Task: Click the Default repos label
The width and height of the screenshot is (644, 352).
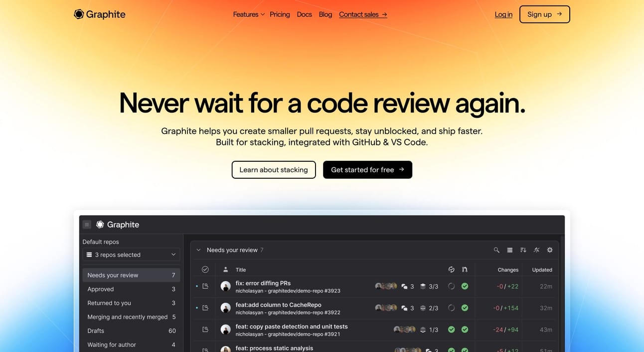Action: tap(101, 242)
